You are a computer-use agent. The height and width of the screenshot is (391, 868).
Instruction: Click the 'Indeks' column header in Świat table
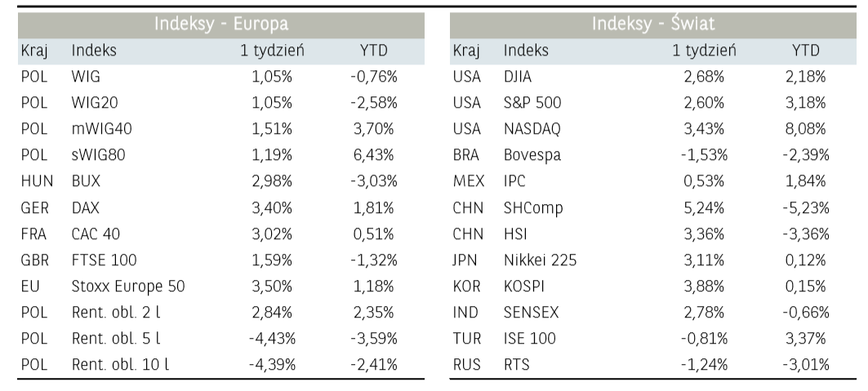pyautogui.click(x=526, y=51)
